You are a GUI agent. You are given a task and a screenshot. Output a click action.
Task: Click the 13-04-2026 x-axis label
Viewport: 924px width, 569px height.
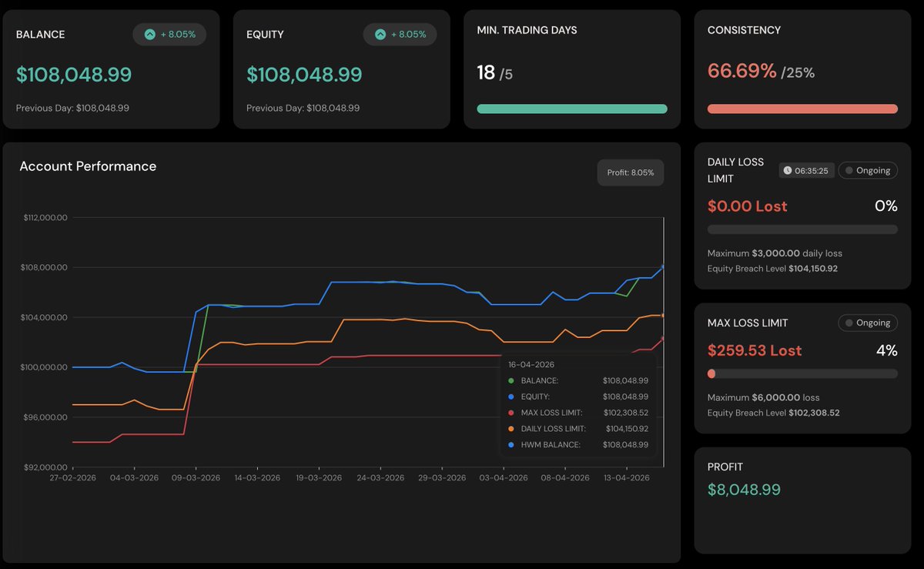click(626, 478)
